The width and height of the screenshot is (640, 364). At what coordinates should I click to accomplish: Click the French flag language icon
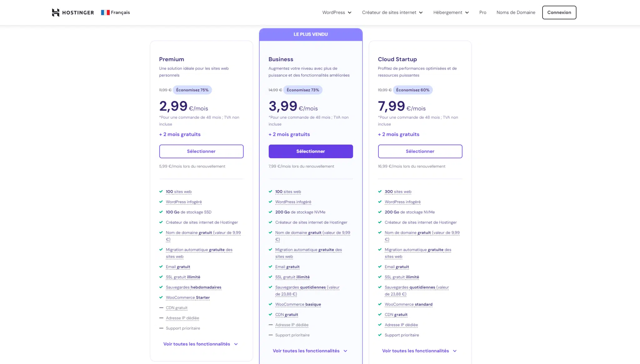tap(105, 12)
